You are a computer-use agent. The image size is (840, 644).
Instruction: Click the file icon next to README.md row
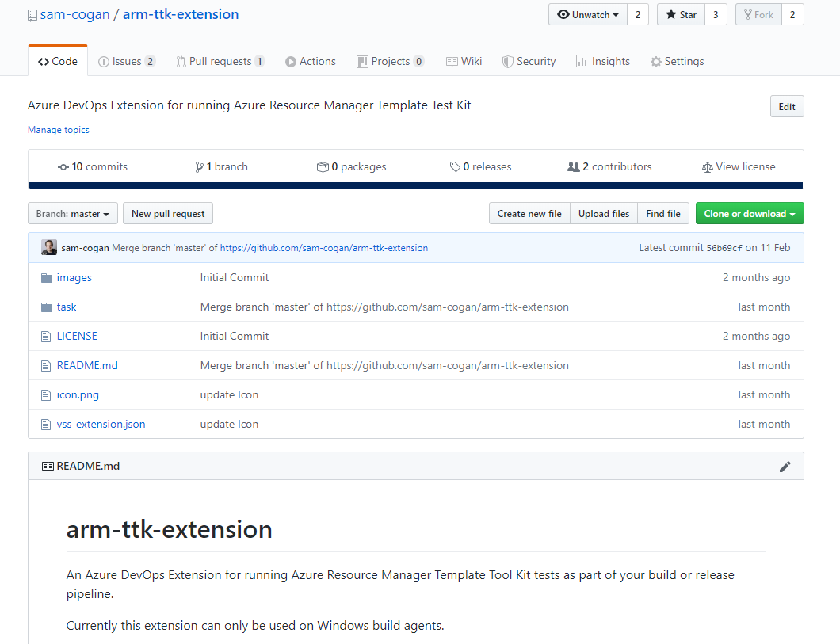click(x=46, y=366)
